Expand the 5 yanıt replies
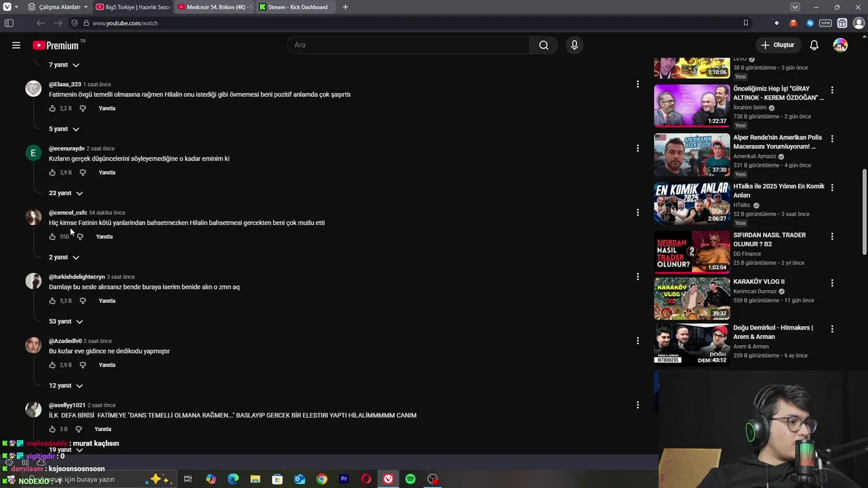Viewport: 868px width, 488px height. pyautogui.click(x=64, y=129)
